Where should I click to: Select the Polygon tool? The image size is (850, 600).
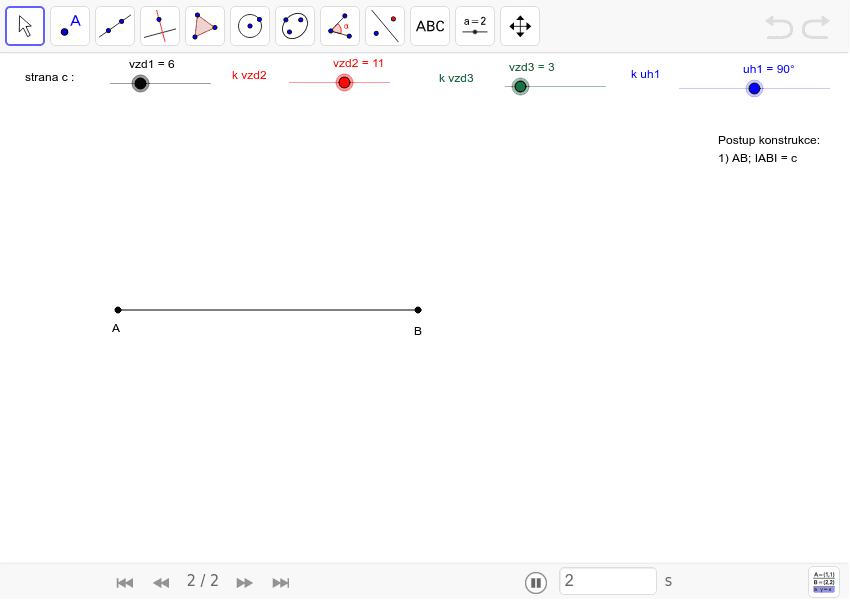(x=205, y=26)
